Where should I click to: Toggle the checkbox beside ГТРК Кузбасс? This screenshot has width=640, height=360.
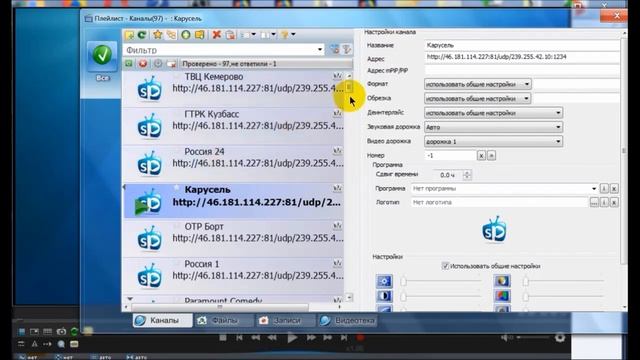(x=176, y=114)
